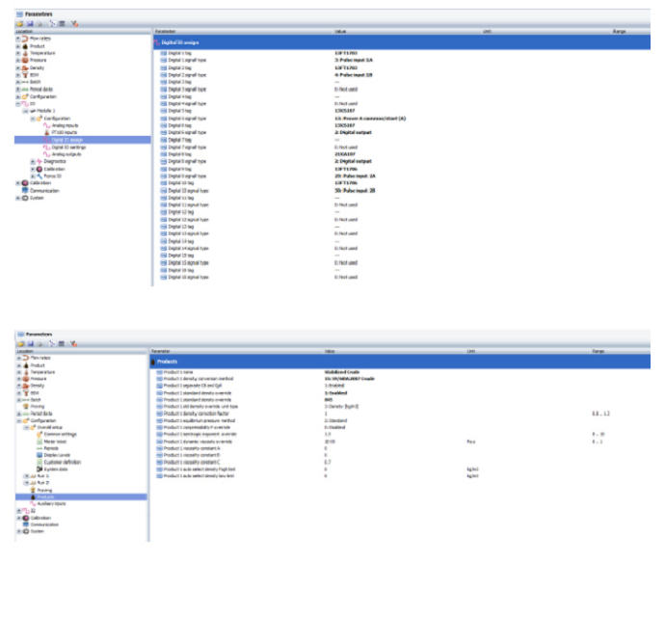Image resolution: width=665 pixels, height=644 pixels.
Task: Click Open folder icon in Digital IO assign window
Action: (19, 24)
